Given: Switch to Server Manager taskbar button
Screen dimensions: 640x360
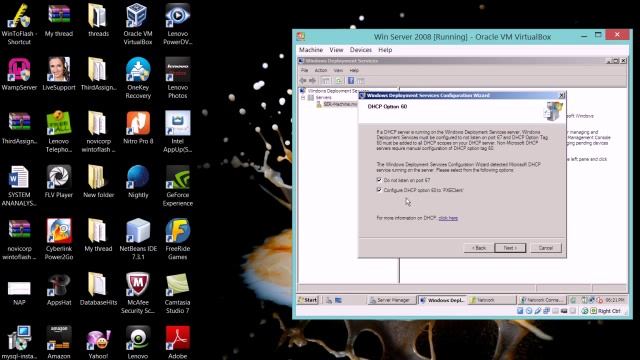Looking at the screenshot, I should click(x=391, y=300).
